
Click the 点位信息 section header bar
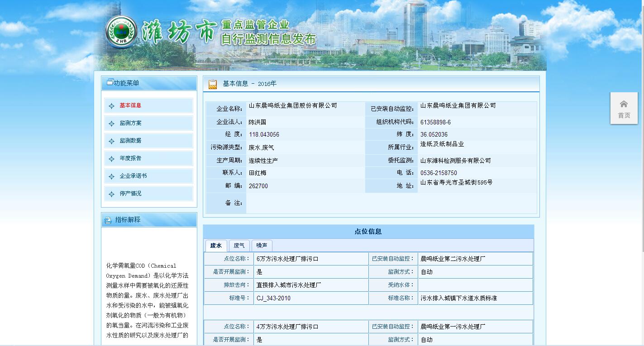pos(369,231)
